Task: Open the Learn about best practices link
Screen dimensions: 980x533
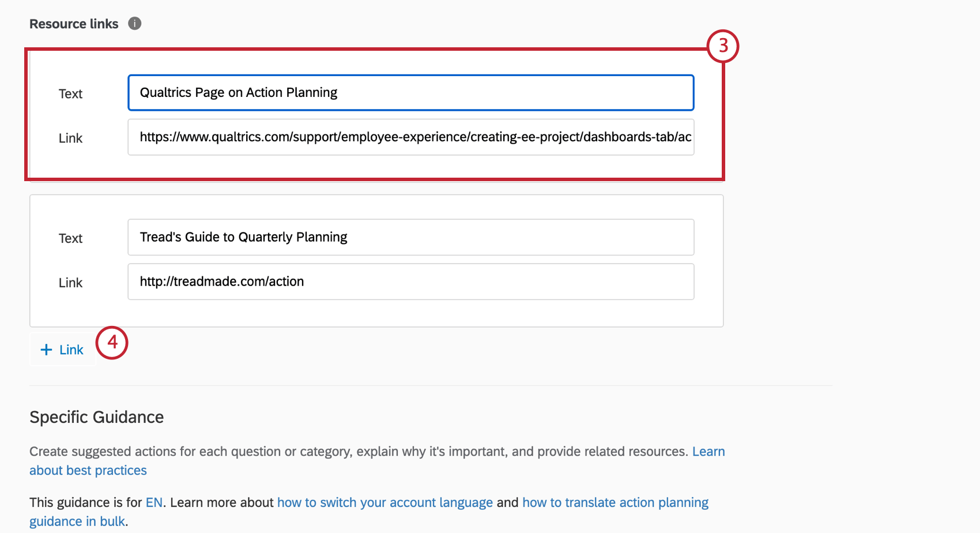Action: [x=377, y=461]
